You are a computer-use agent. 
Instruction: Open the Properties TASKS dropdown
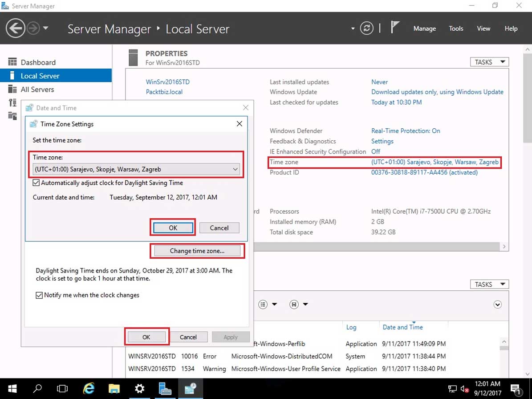point(489,62)
